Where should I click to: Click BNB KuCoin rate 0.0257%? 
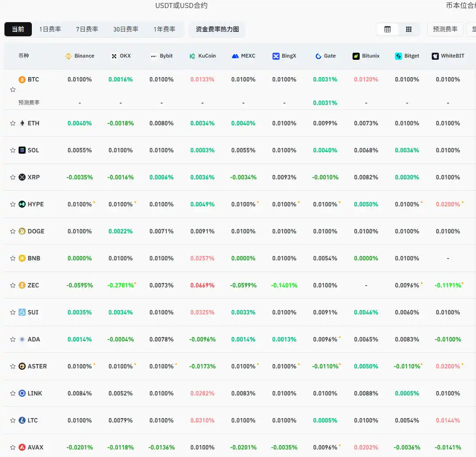click(x=203, y=259)
